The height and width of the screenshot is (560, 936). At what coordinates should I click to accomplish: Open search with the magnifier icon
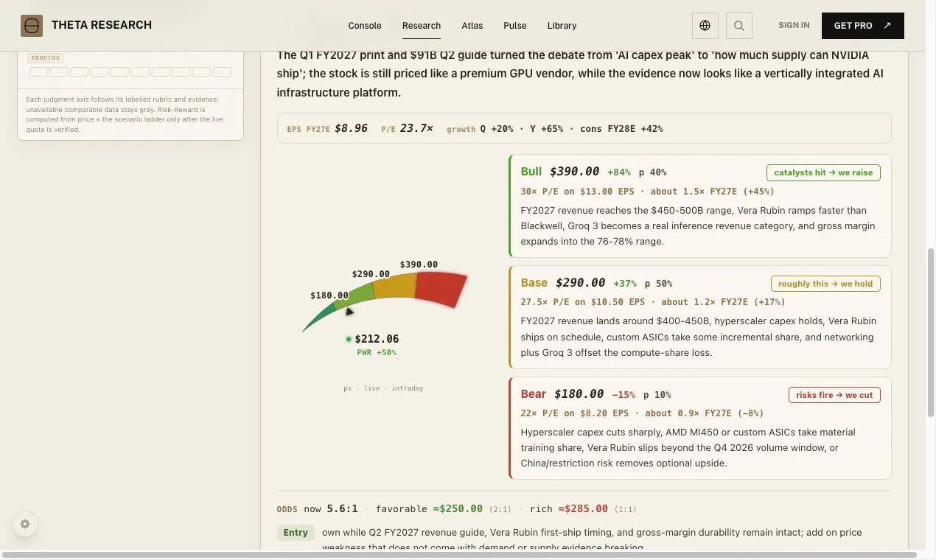tap(739, 26)
